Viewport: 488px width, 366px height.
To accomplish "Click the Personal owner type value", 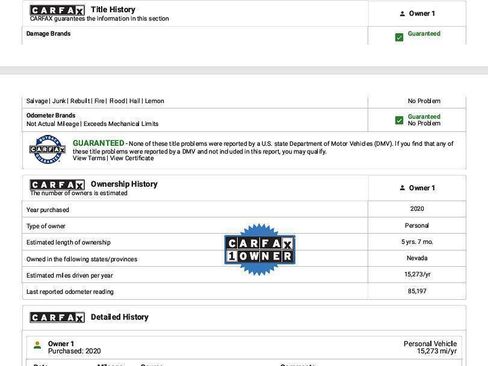I will click(417, 226).
